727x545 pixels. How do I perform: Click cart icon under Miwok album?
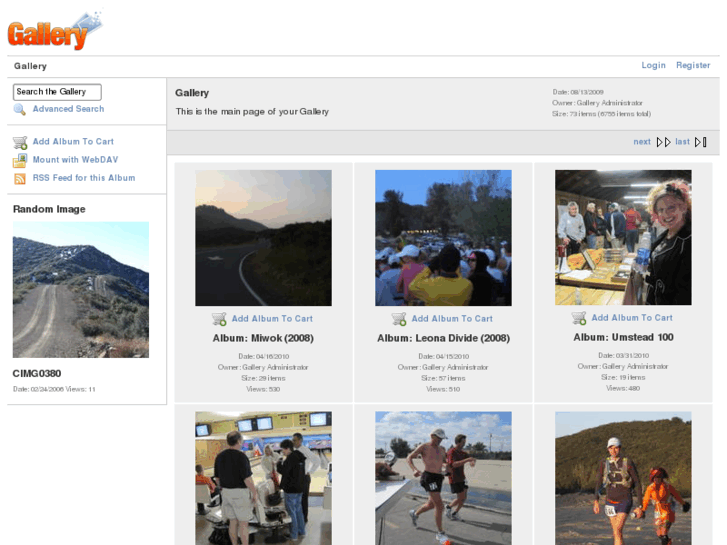point(219,319)
